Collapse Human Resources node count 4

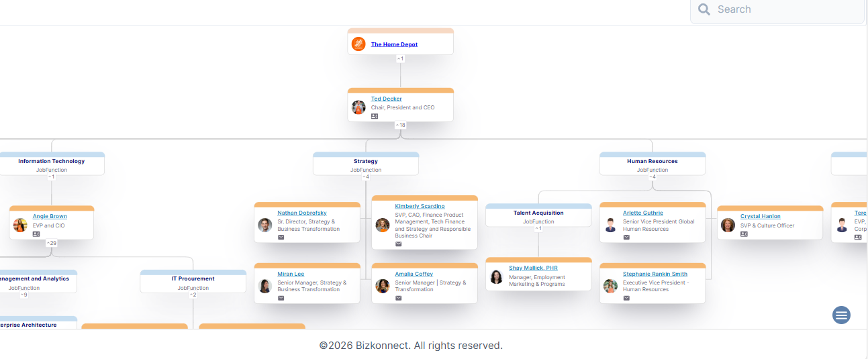(x=653, y=176)
